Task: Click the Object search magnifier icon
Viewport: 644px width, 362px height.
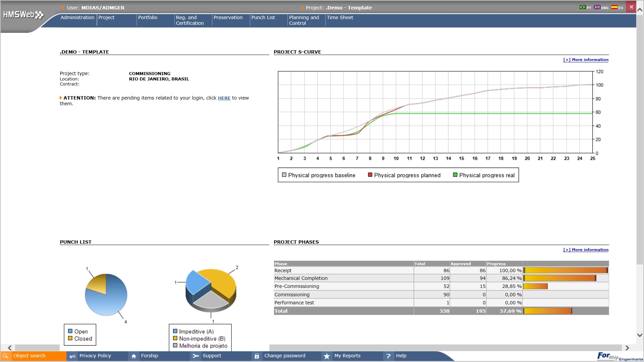Action: [x=5, y=356]
